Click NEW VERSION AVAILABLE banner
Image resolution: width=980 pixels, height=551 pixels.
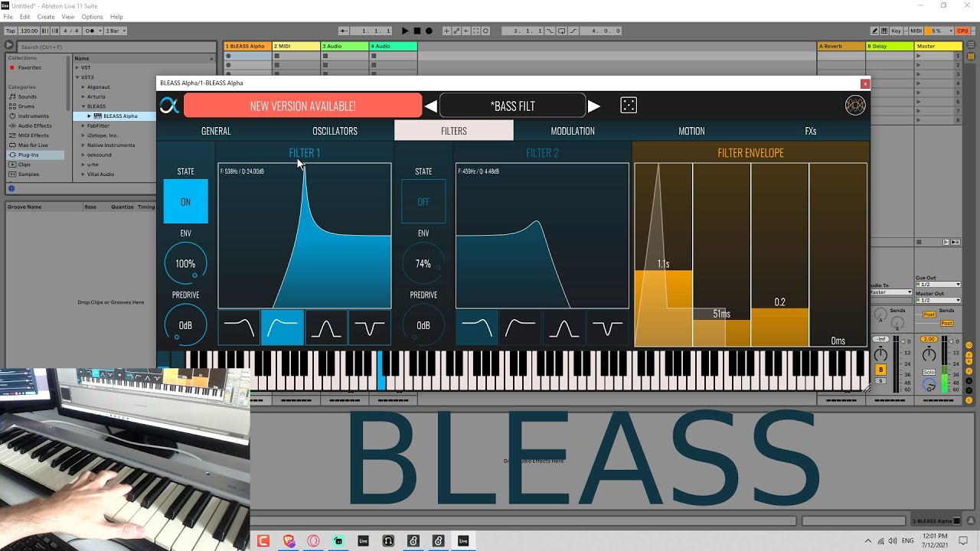[302, 106]
